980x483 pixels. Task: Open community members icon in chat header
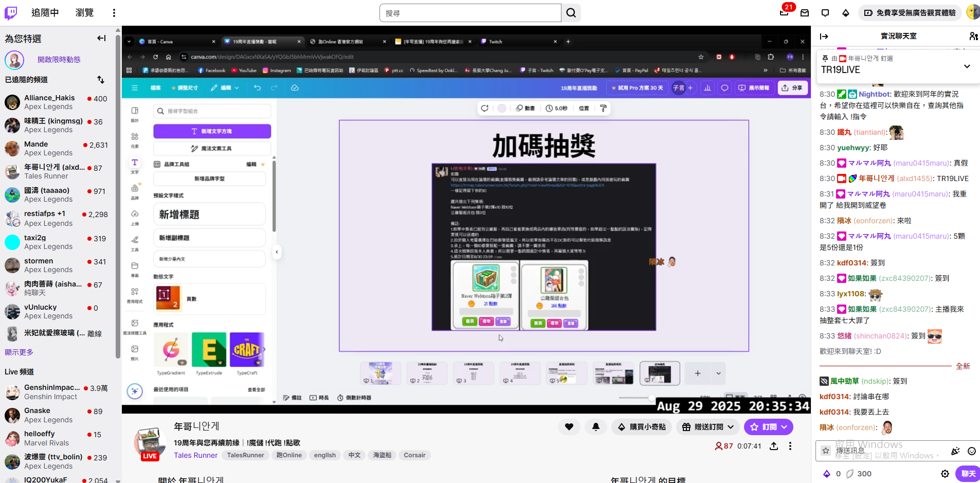[x=973, y=36]
